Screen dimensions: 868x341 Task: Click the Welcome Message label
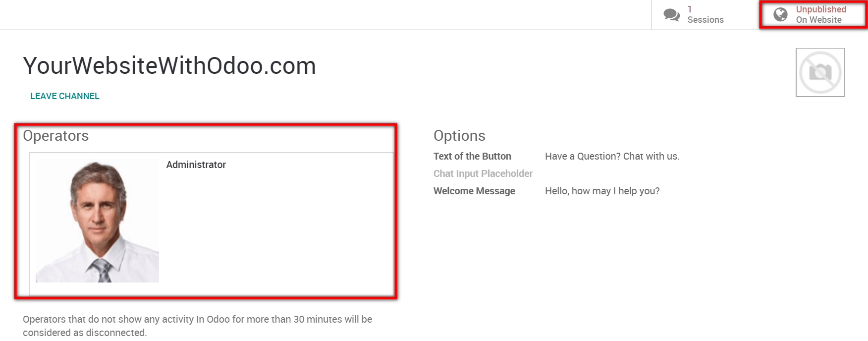pos(474,191)
